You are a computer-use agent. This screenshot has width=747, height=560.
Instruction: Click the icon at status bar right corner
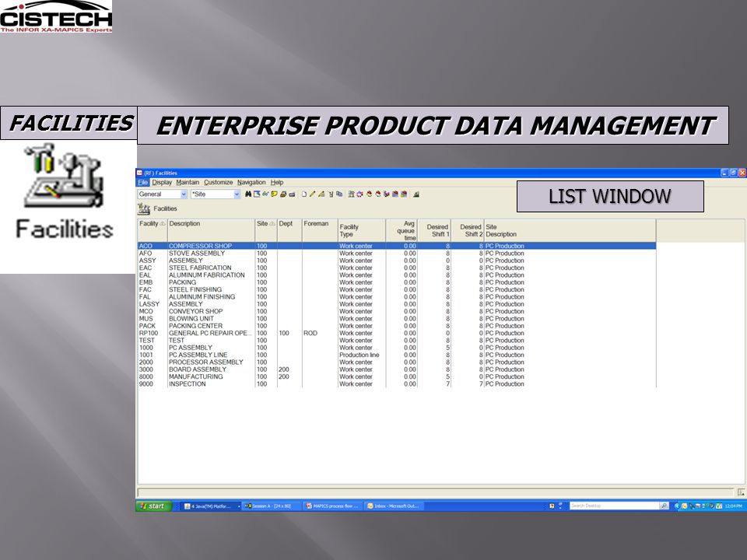(741, 492)
